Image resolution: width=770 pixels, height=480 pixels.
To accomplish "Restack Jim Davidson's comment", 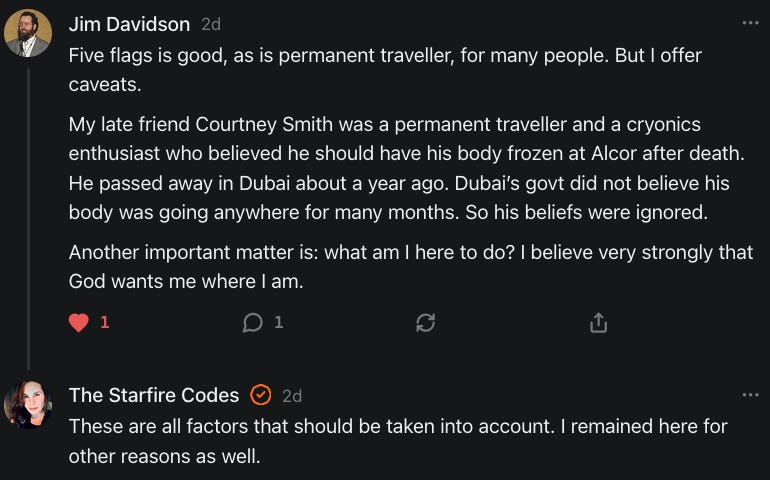I will point(425,323).
